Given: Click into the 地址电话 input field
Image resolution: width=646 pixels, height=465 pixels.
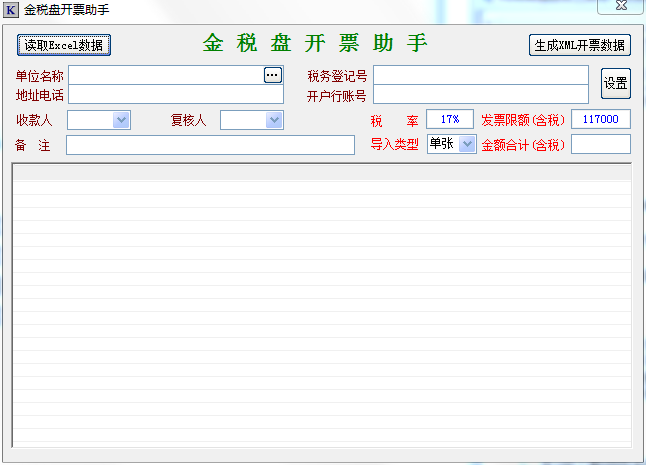Looking at the screenshot, I should click(175, 95).
